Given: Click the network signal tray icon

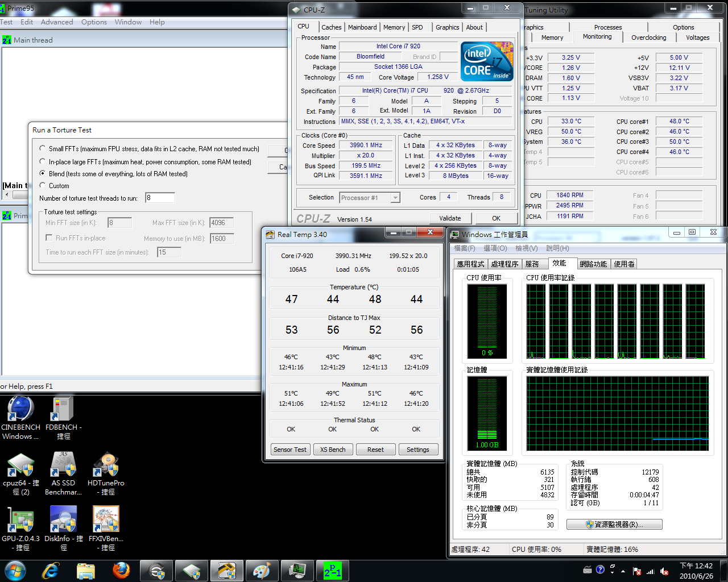Looking at the screenshot, I should coord(651,571).
